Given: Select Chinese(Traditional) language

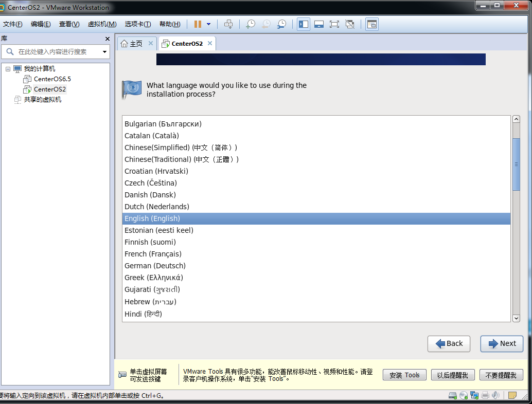Looking at the screenshot, I should 316,159.
